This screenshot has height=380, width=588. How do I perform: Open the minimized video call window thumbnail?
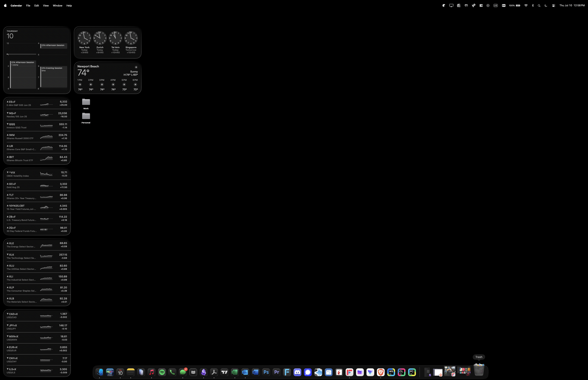pyautogui.click(x=450, y=371)
